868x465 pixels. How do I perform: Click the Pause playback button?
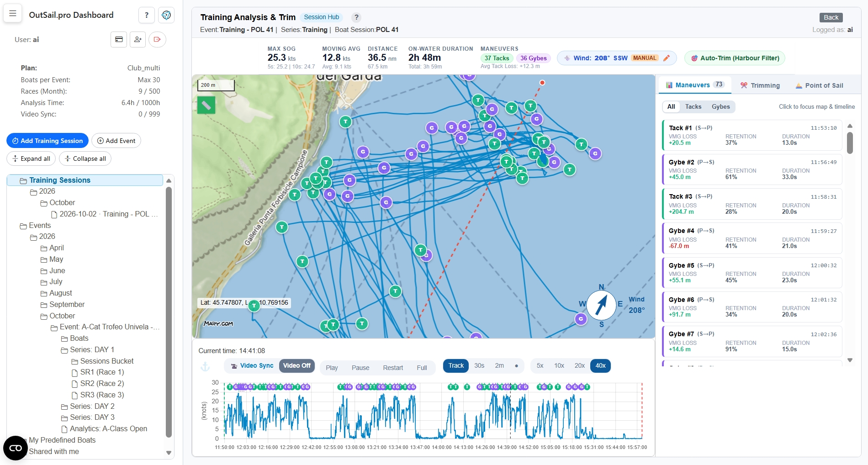point(360,368)
